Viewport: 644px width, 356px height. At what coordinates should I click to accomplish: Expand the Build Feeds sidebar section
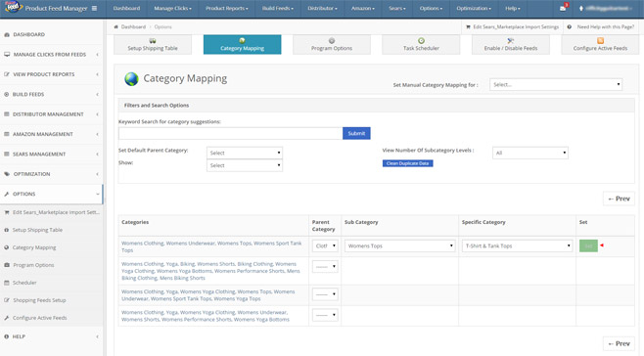coord(51,94)
